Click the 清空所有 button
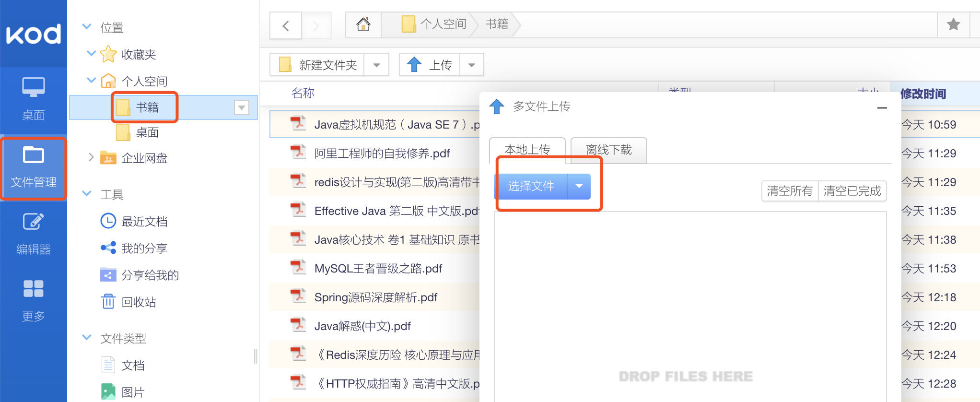 790,191
